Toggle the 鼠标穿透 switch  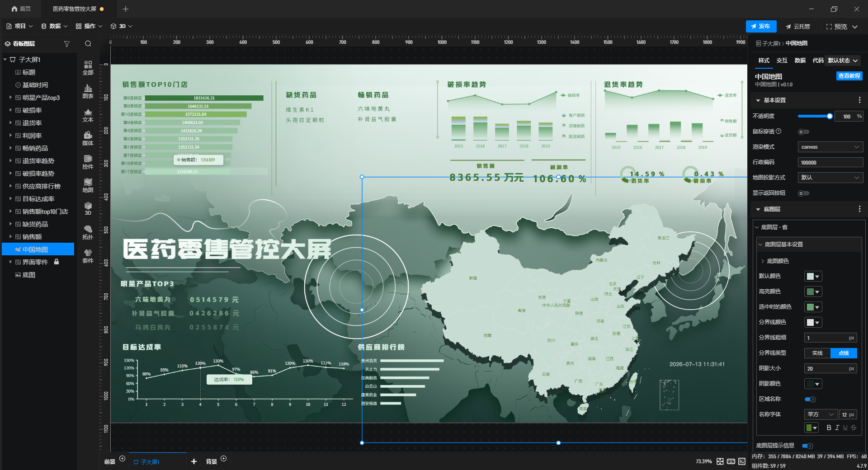tap(803, 132)
